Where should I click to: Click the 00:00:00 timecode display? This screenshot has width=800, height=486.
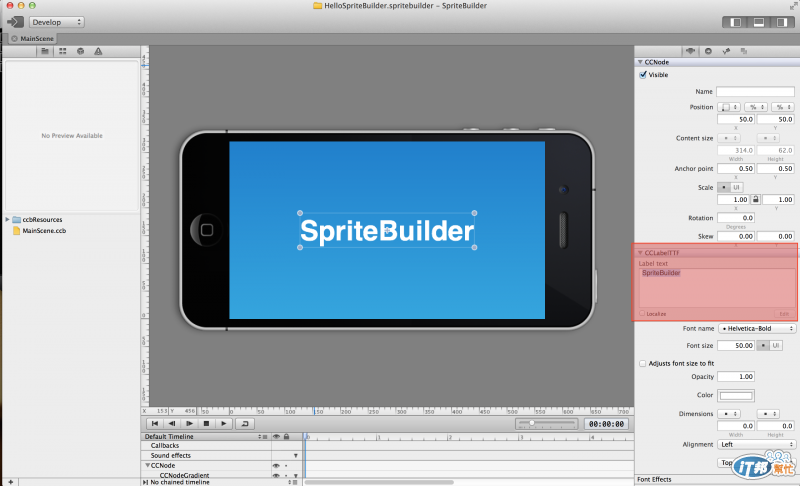pos(606,424)
